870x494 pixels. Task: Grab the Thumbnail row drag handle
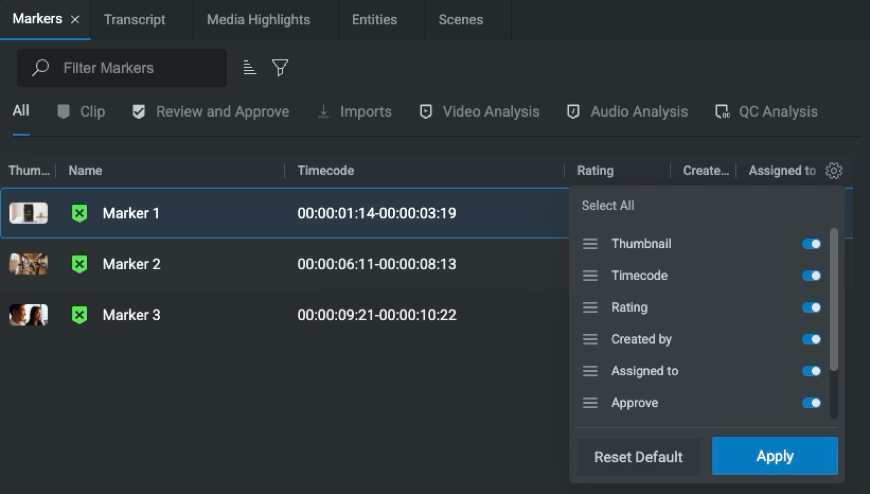[x=590, y=244]
